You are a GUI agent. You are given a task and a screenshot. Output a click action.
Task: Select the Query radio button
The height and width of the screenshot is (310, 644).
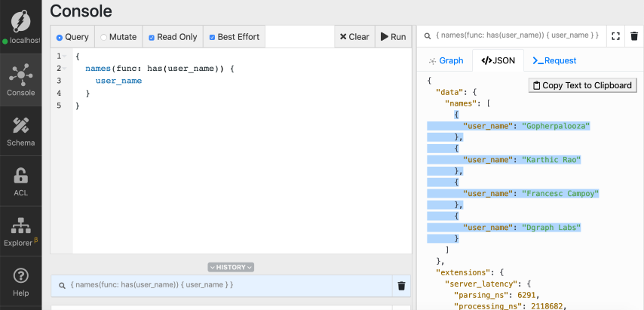pyautogui.click(x=60, y=37)
